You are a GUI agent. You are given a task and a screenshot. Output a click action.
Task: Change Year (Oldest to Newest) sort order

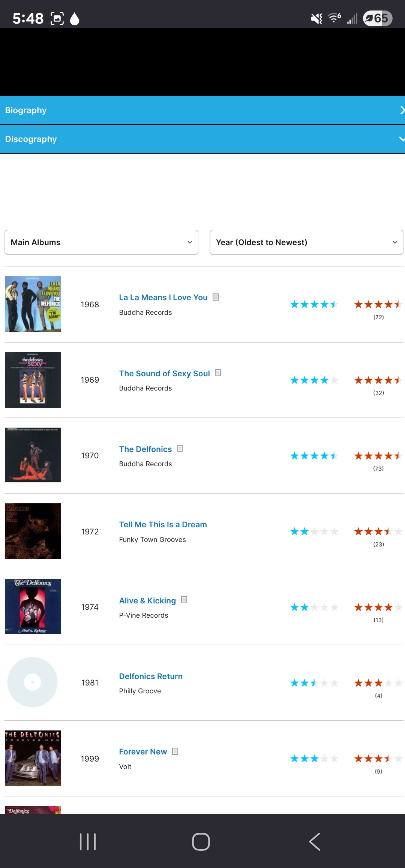306,242
